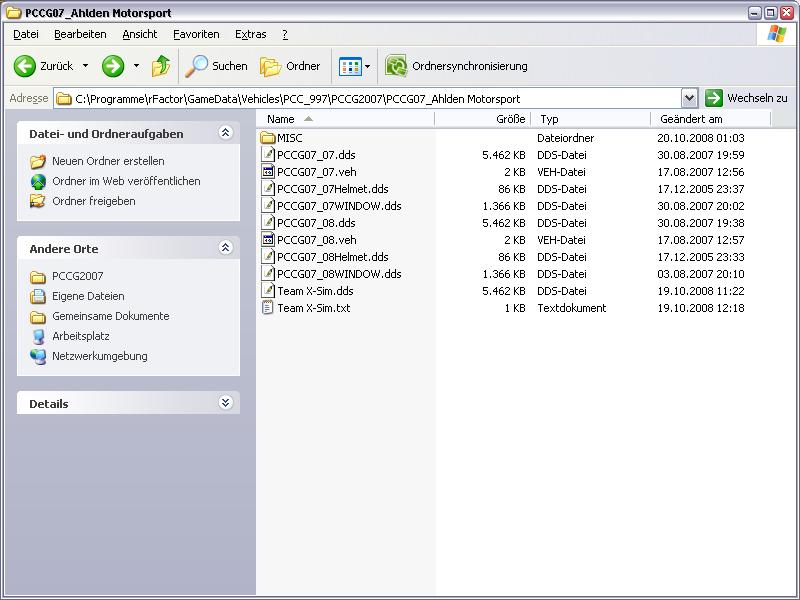Screen dimensions: 800x600
Task: Click the Ordner im Web veröffentlichen text
Action: [126, 181]
